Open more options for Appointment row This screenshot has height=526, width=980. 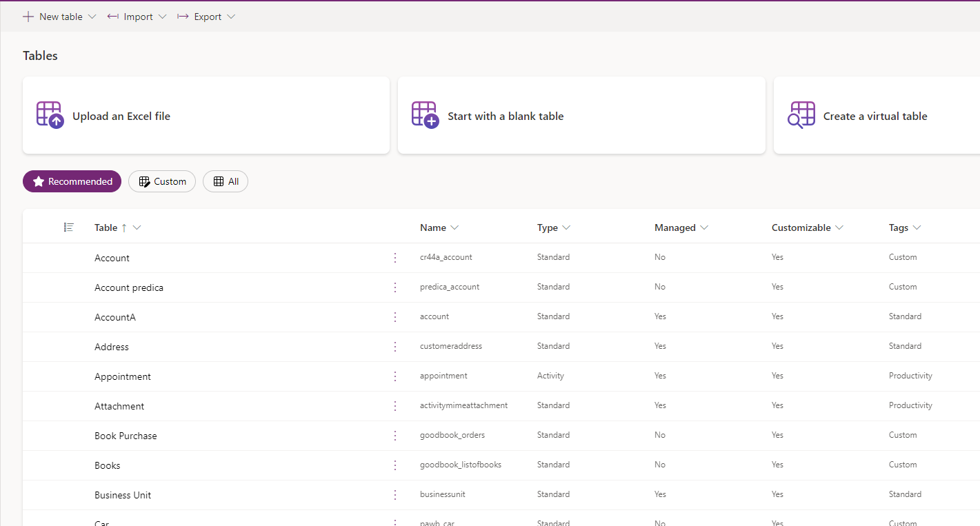tap(395, 376)
